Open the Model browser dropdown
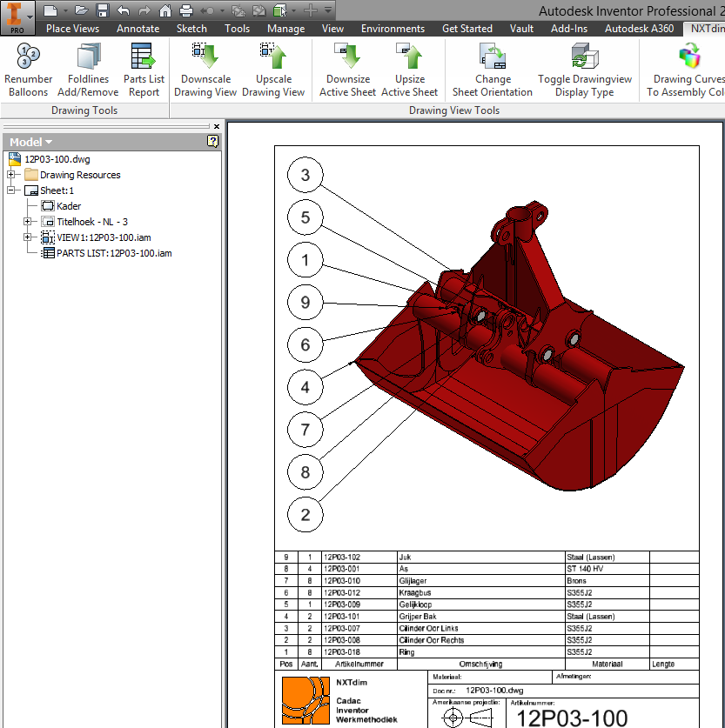The image size is (725, 728). click(x=31, y=142)
